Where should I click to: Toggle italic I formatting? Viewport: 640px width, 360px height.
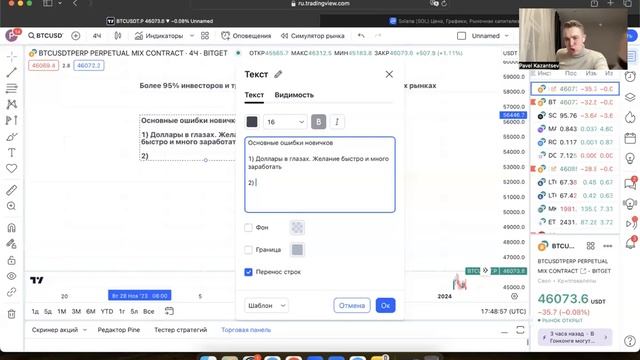click(x=337, y=122)
